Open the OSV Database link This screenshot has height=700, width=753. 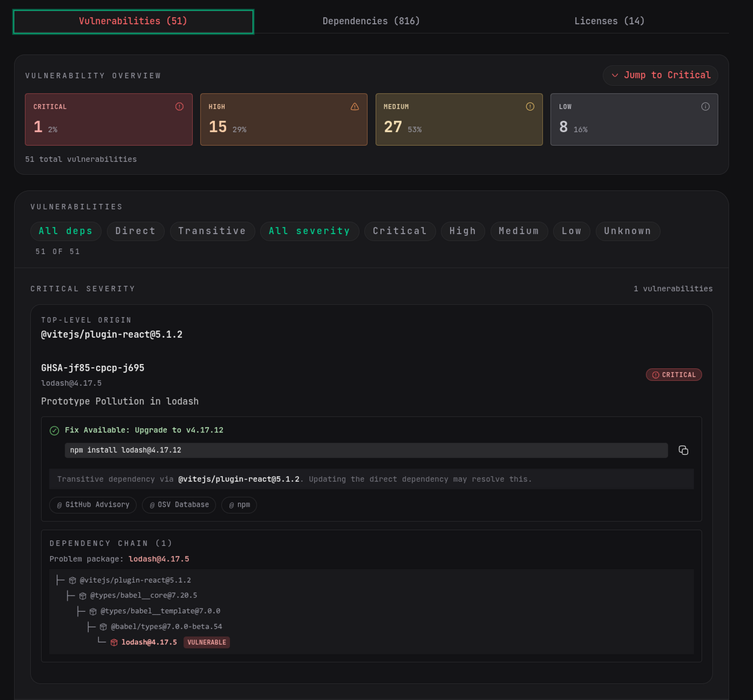pyautogui.click(x=179, y=505)
